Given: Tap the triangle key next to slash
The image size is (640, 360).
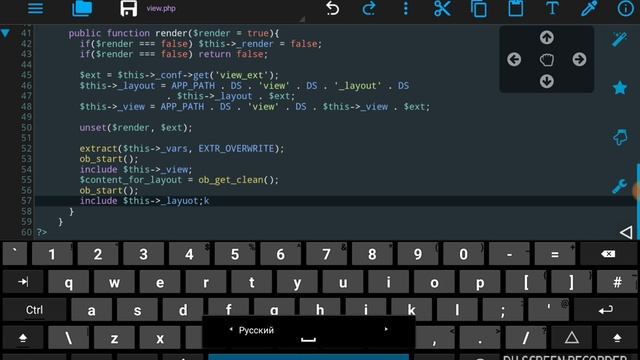Looking at the screenshot, I should (x=571, y=338).
